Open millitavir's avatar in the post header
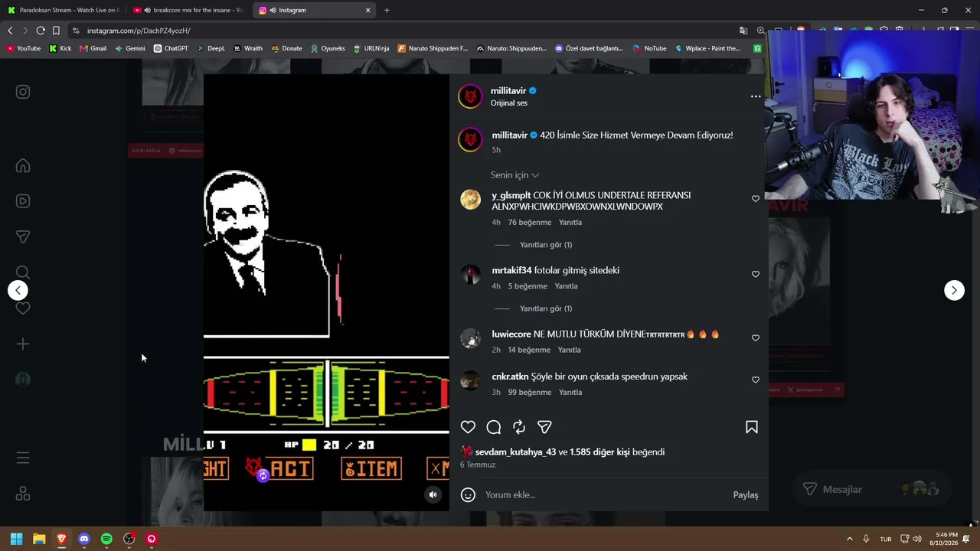Image resolution: width=980 pixels, height=551 pixels. pos(470,96)
